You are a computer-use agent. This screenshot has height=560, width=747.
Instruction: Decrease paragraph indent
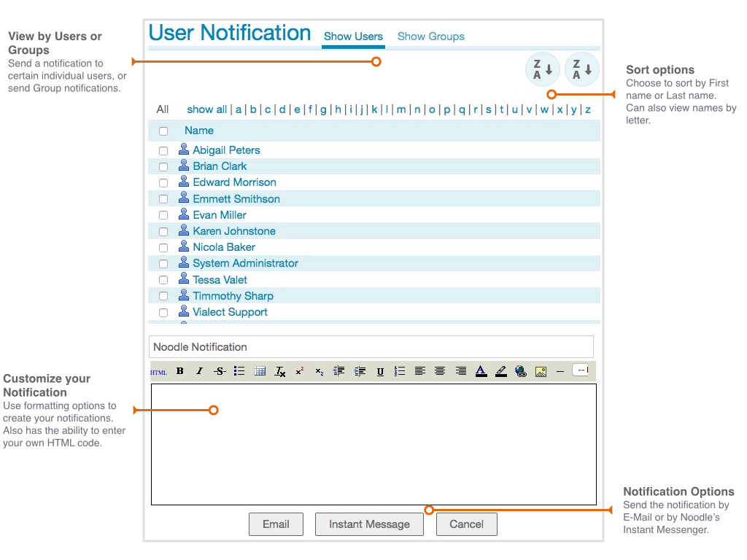338,371
